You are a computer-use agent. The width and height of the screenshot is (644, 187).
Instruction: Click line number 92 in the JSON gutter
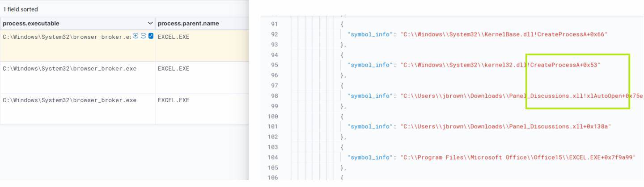274,34
